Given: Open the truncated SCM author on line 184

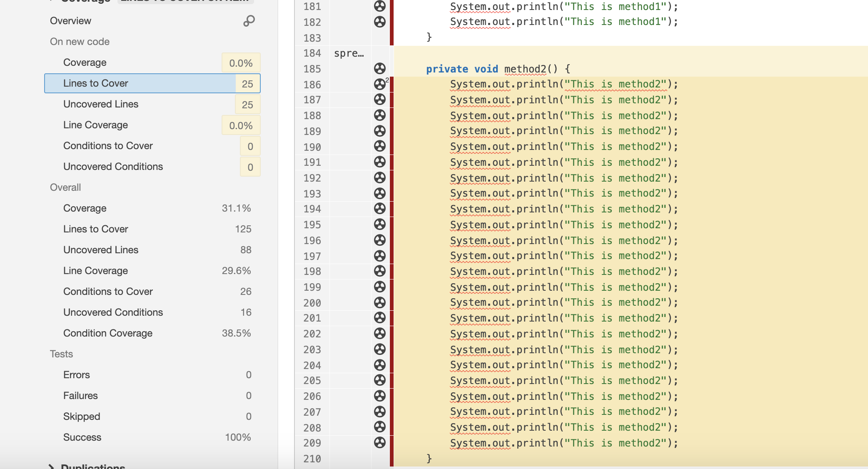Looking at the screenshot, I should (x=349, y=53).
